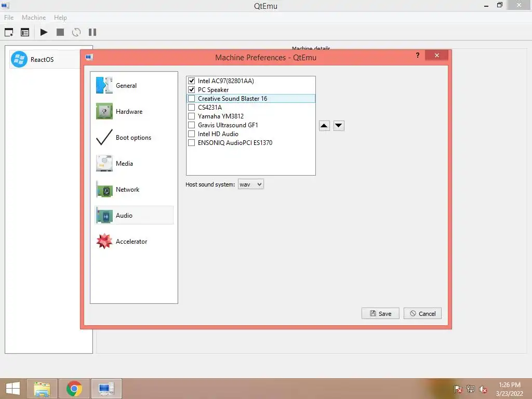Click the Accelerator red star icon
The image size is (532, 399).
click(104, 242)
